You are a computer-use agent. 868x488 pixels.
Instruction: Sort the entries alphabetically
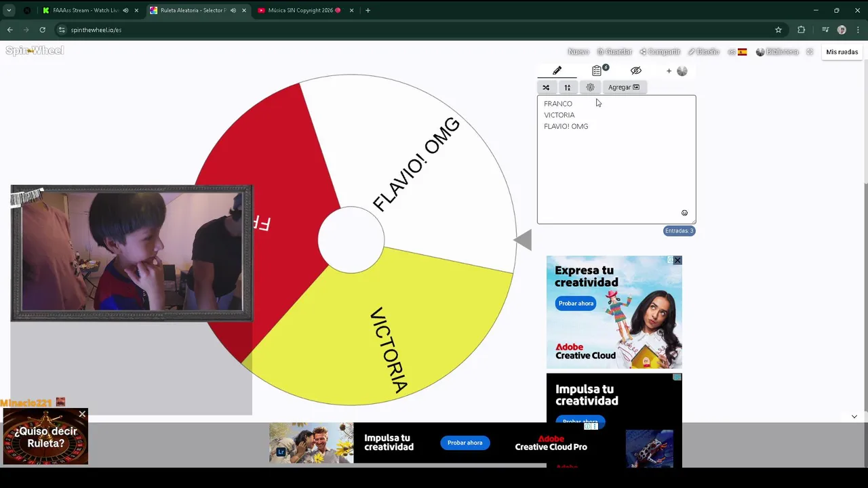tap(568, 87)
